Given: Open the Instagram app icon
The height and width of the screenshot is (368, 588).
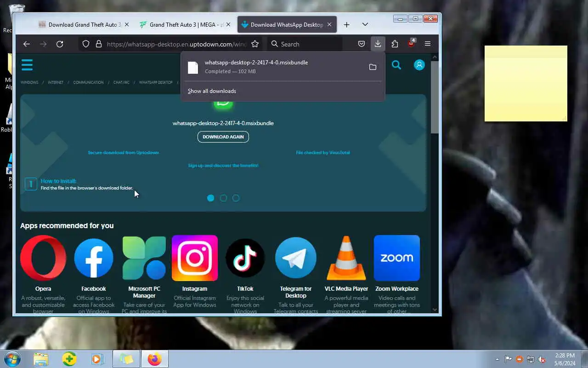Looking at the screenshot, I should click(195, 258).
